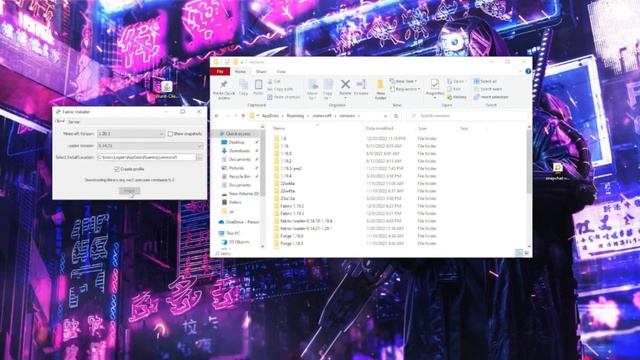Click Edit in the Open group
640x360 pixels.
[x=454, y=89]
